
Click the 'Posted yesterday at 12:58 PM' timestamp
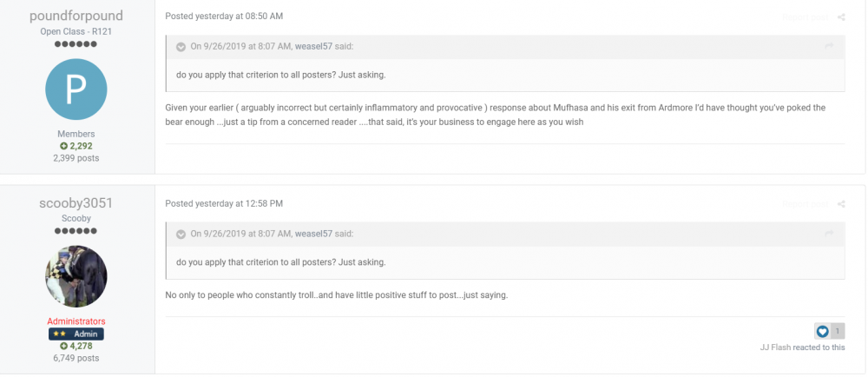point(224,203)
